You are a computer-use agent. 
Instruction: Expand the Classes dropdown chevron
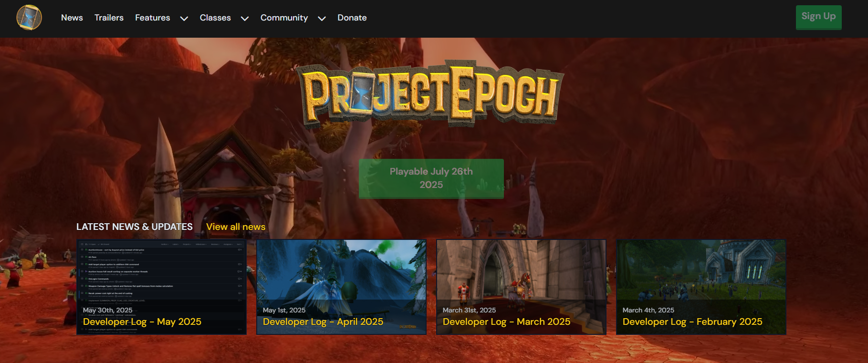(x=245, y=19)
